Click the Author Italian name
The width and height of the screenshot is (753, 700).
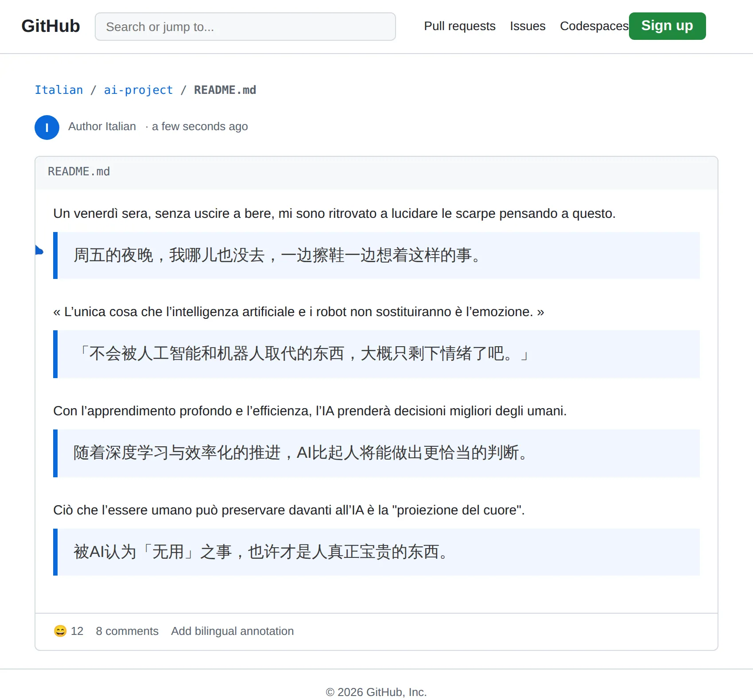[x=102, y=127]
